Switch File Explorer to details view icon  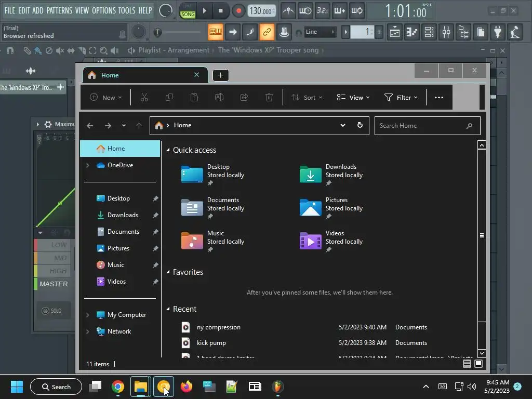point(467,364)
